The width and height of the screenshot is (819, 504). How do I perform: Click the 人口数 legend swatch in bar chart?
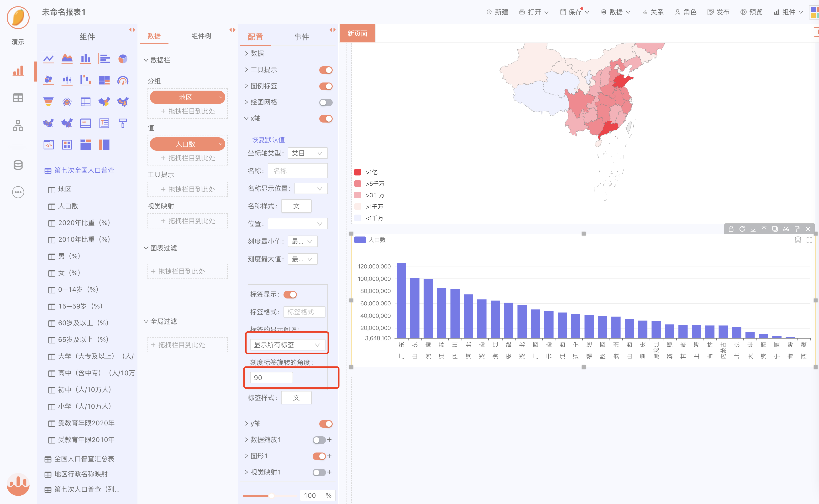(360, 240)
